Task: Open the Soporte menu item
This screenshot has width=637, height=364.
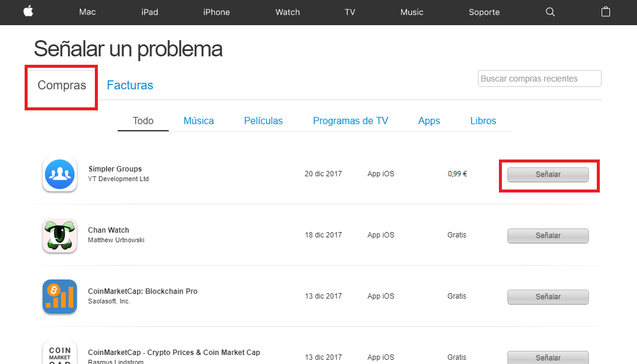Action: pos(485,12)
